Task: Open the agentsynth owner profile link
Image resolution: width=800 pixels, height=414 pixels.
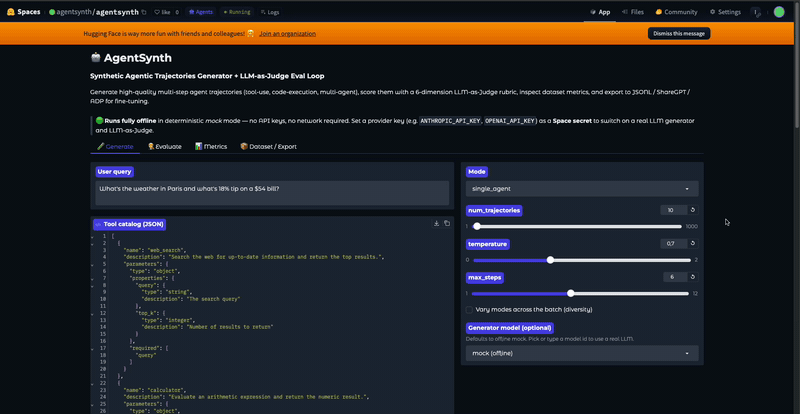Action: (74, 12)
